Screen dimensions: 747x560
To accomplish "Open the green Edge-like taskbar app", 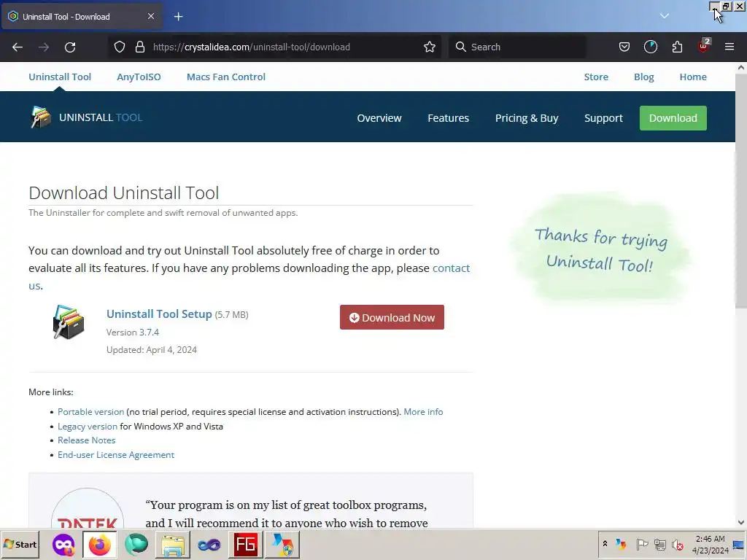I will [x=136, y=544].
